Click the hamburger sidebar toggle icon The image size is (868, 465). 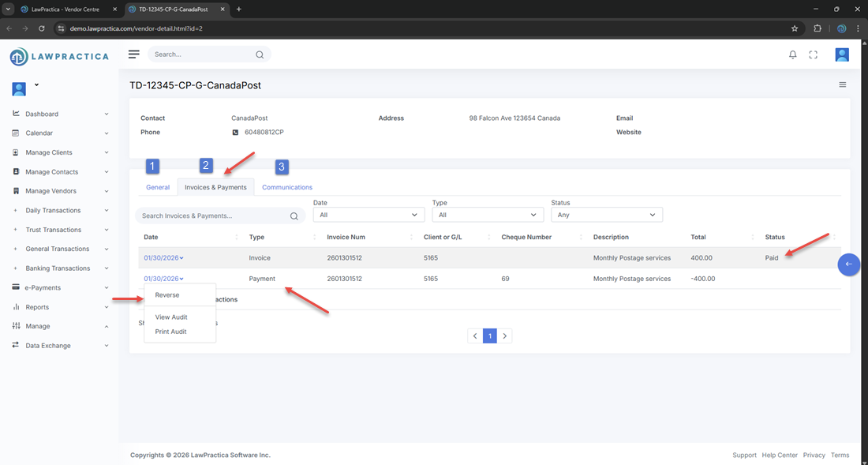tap(134, 54)
